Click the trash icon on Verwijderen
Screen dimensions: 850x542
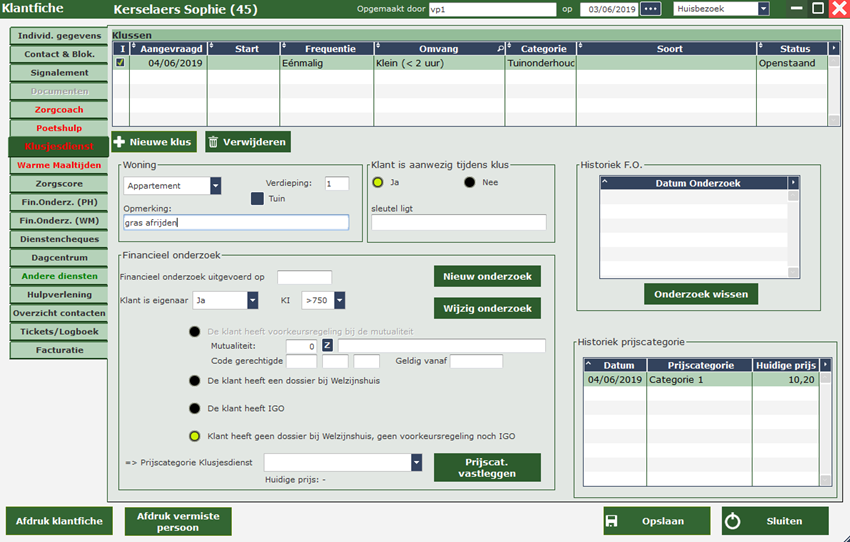pyautogui.click(x=214, y=142)
